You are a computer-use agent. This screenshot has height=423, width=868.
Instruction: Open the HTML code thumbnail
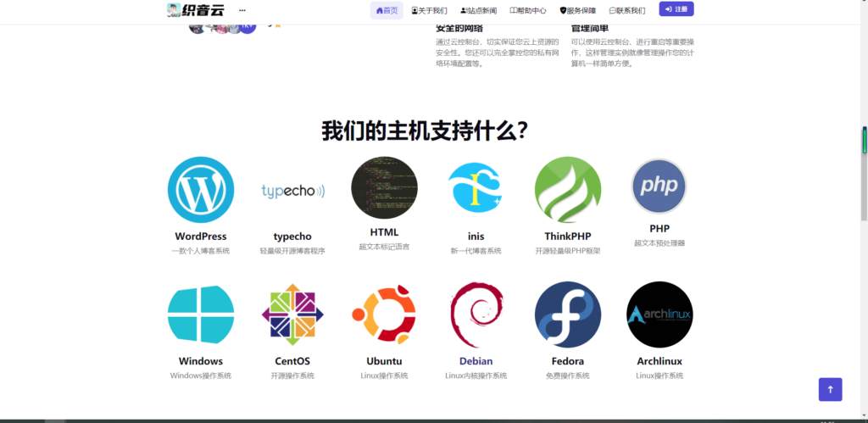click(384, 187)
